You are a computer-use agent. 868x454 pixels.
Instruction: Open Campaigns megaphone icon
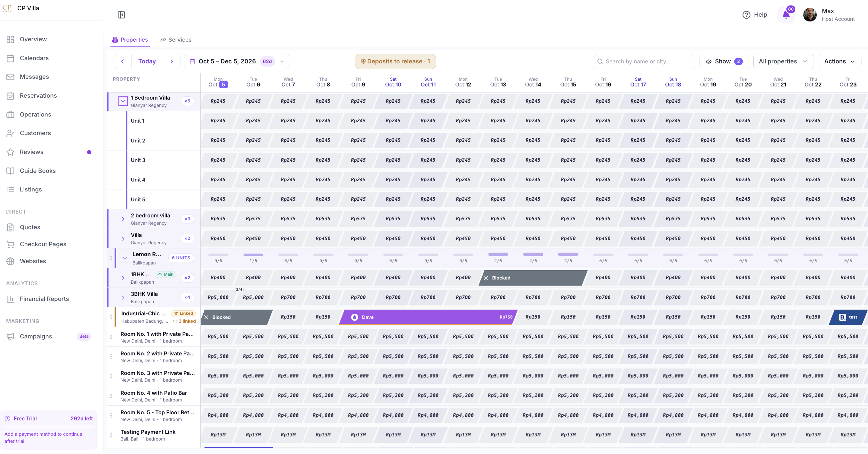[11, 336]
